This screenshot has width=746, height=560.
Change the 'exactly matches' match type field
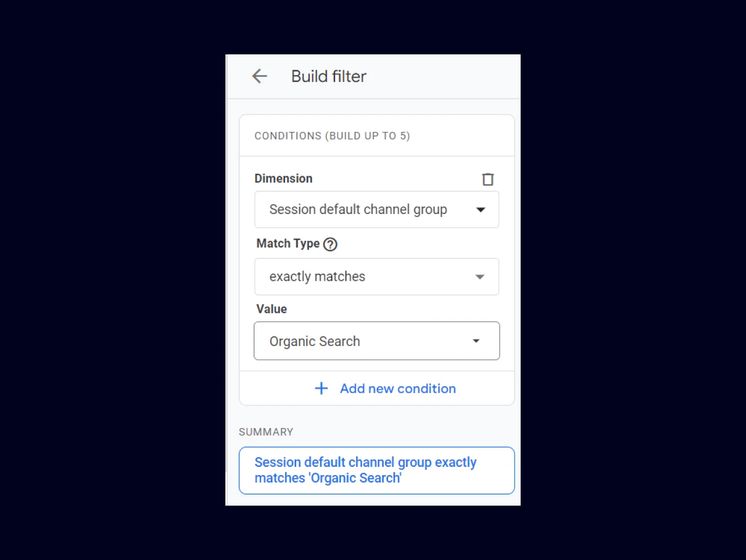pyautogui.click(x=376, y=277)
